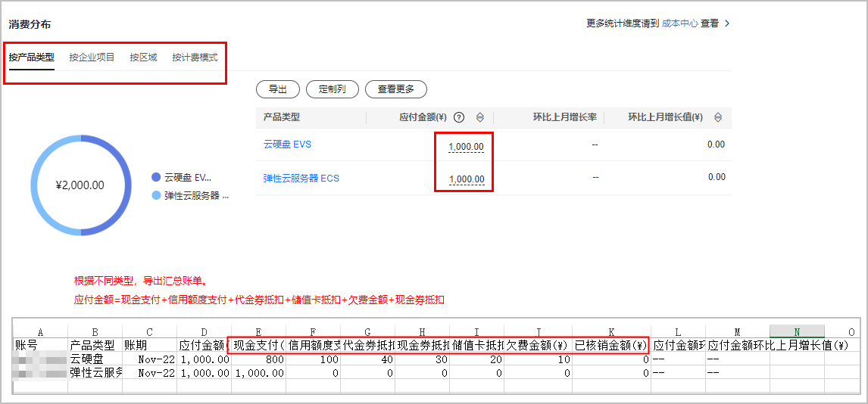
Task: Select column N header in the spreadsheet
Action: click(x=797, y=331)
